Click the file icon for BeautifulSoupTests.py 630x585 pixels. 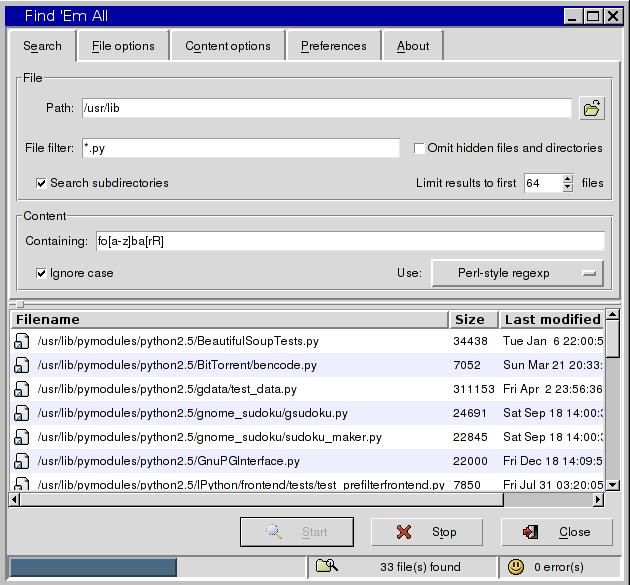coord(22,341)
